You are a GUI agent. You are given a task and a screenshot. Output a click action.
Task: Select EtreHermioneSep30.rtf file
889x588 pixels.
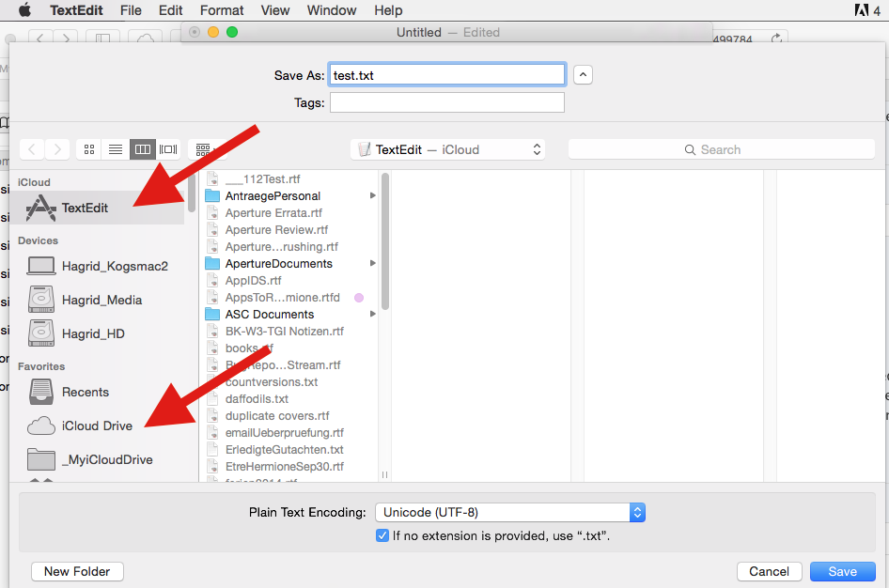(284, 467)
